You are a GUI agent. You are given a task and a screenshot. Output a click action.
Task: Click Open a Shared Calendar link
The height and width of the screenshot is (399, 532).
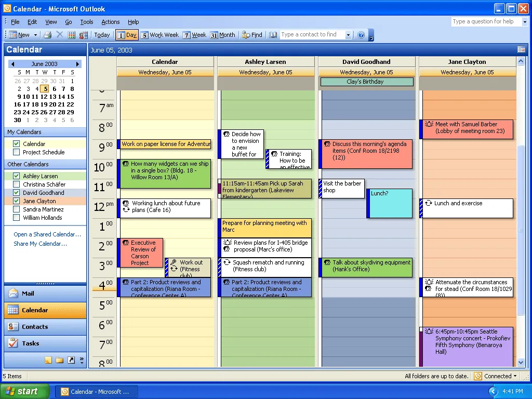coord(47,234)
